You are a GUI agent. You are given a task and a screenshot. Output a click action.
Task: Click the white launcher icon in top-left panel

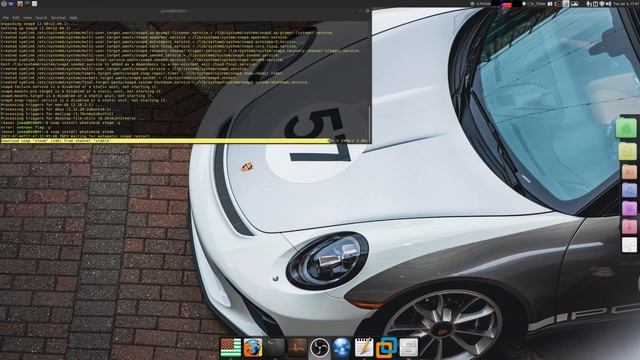[x=34, y=4]
